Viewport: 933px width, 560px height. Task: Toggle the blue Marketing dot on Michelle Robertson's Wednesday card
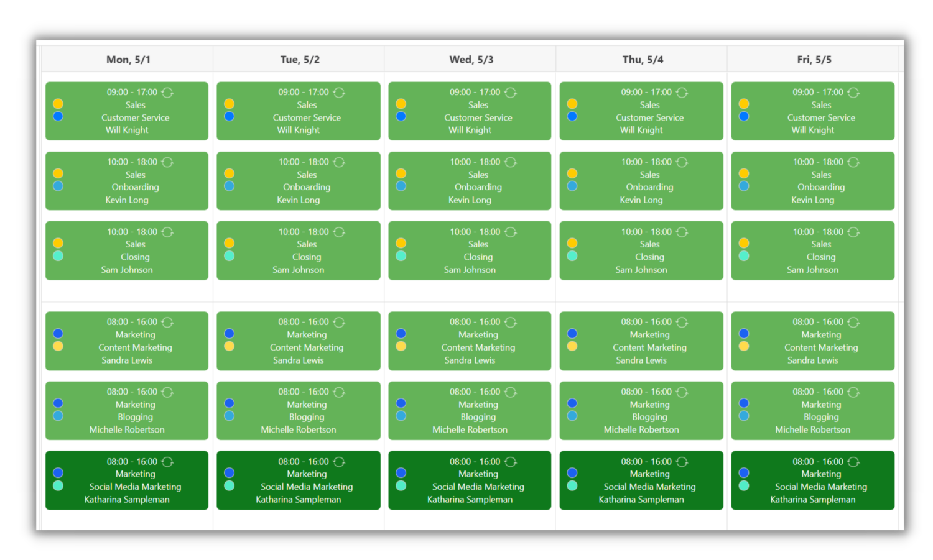(x=401, y=403)
